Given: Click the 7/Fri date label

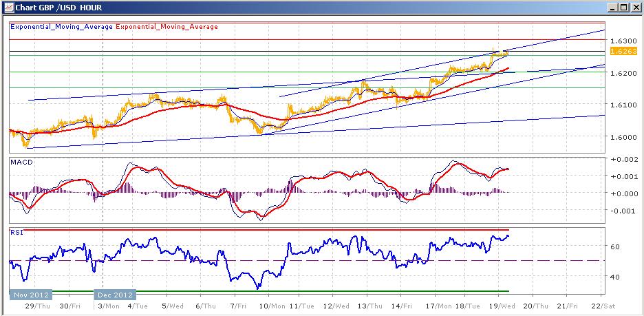Looking at the screenshot, I should (x=238, y=306).
